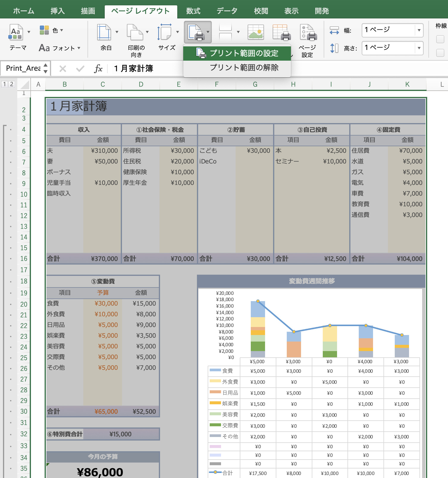The image size is (448, 478).
Task: Click the サイズ paper size icon
Action: [165, 32]
